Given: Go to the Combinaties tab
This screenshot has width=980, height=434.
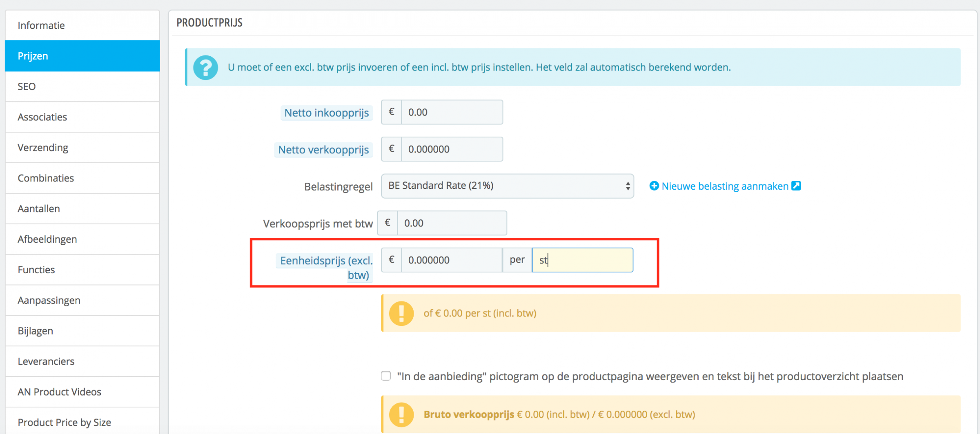Looking at the screenshot, I should point(82,178).
